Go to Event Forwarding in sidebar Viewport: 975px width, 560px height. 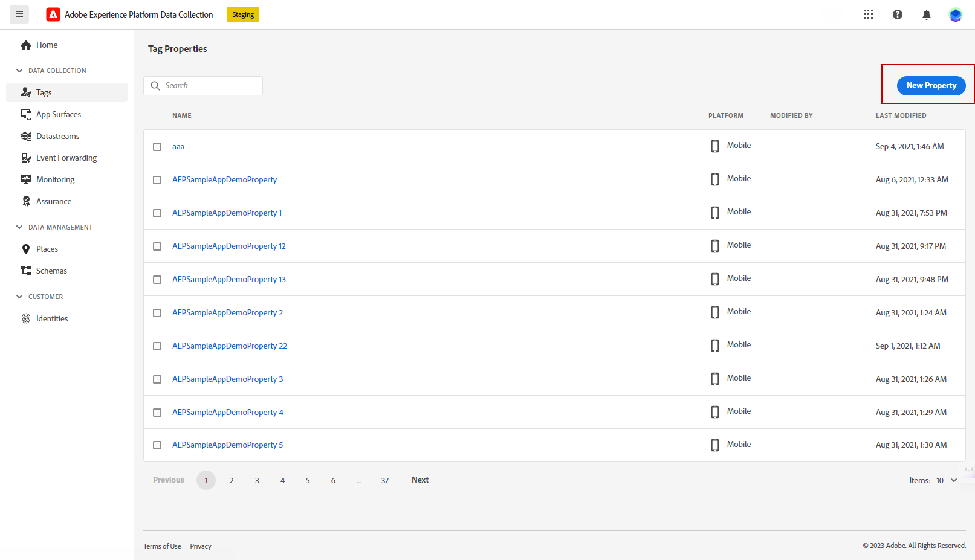66,158
